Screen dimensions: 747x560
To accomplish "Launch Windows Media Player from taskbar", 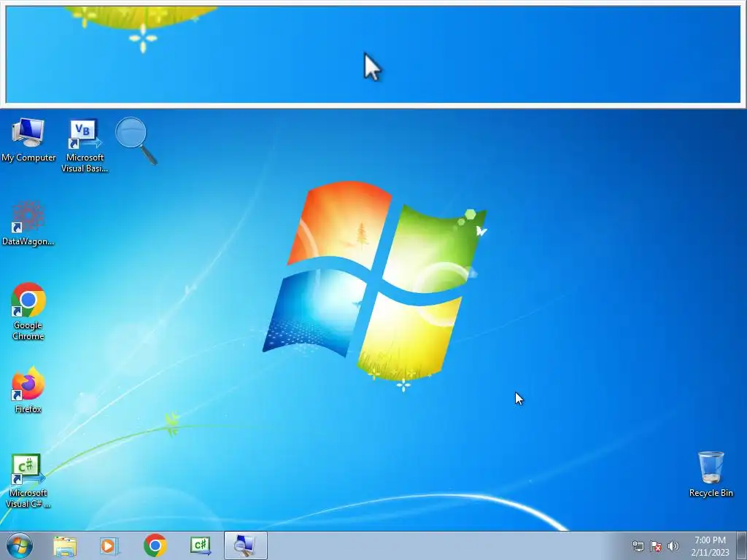I will tap(109, 545).
